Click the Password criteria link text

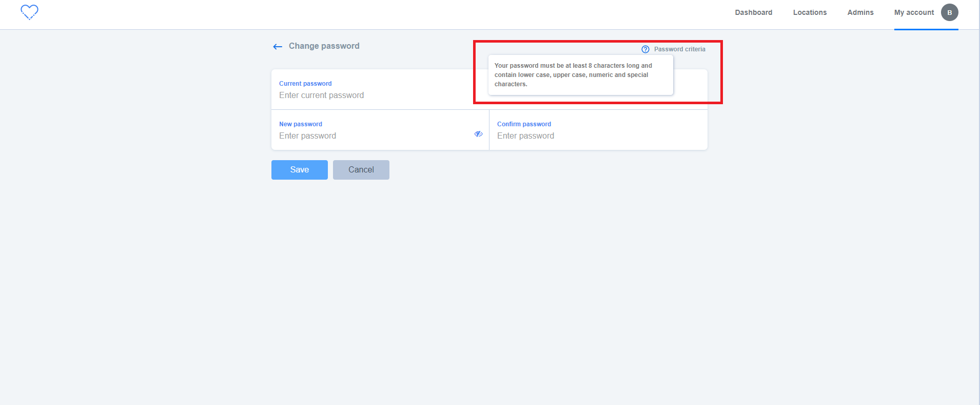pos(679,49)
